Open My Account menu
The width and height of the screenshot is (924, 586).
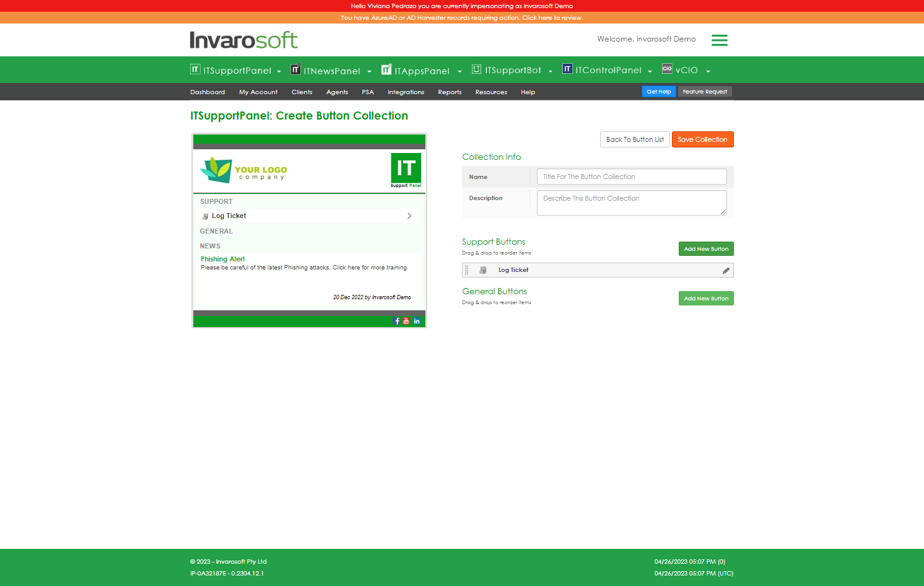point(258,92)
